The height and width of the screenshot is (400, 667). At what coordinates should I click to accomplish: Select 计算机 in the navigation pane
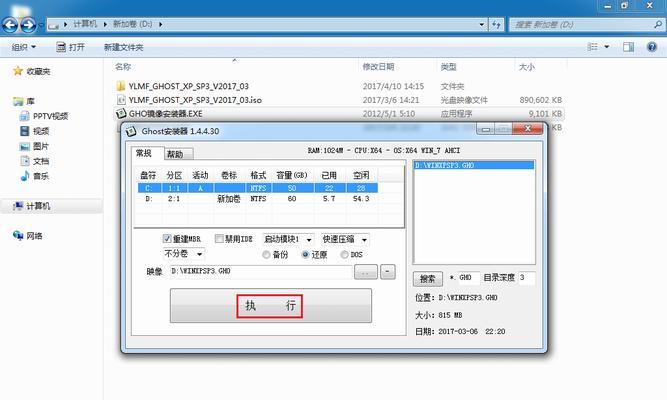[x=38, y=206]
